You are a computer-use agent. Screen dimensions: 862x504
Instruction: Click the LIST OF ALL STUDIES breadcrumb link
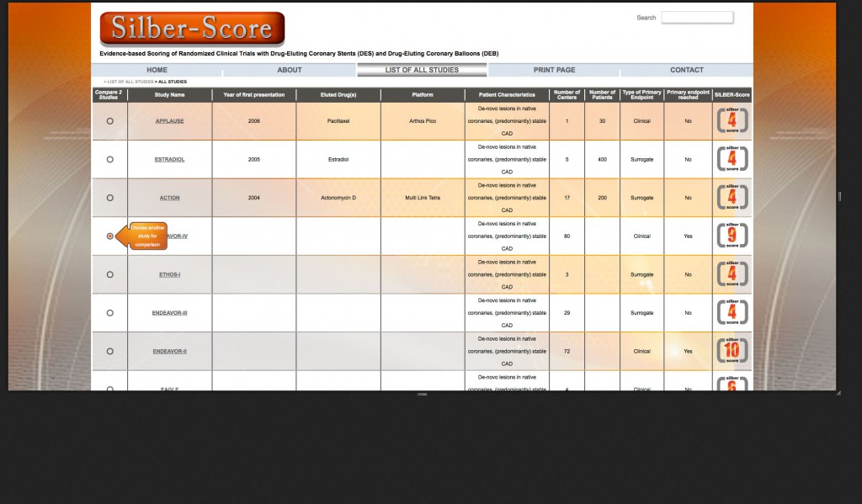click(130, 82)
